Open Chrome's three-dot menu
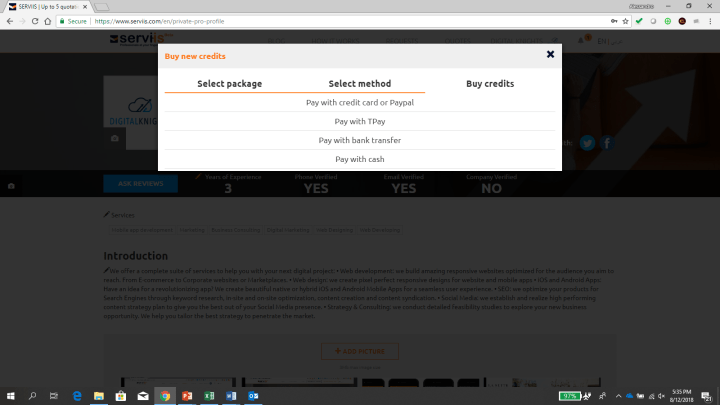The height and width of the screenshot is (405, 720). coord(711,20)
